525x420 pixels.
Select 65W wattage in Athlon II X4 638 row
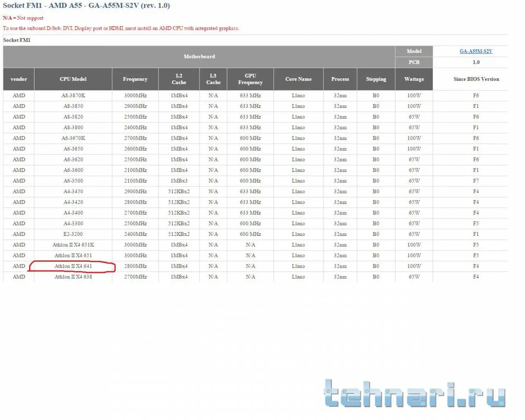[414, 277]
